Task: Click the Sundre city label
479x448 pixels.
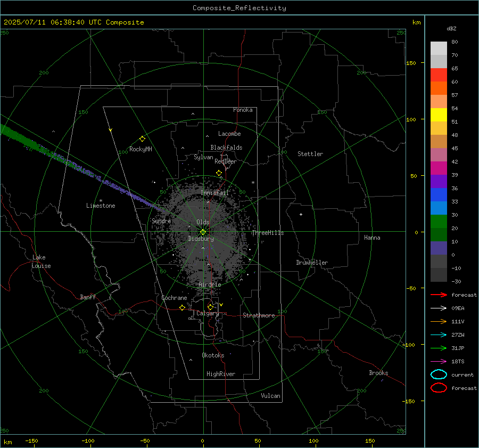Action: point(161,221)
